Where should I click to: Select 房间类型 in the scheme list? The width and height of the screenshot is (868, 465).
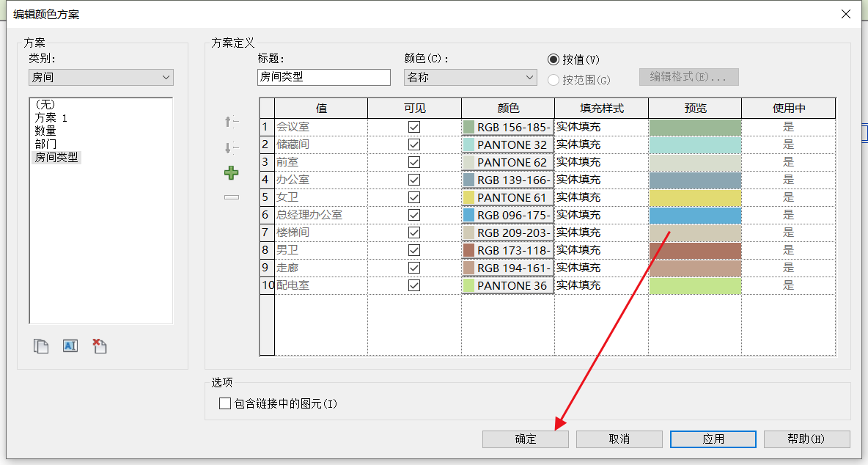coord(56,157)
